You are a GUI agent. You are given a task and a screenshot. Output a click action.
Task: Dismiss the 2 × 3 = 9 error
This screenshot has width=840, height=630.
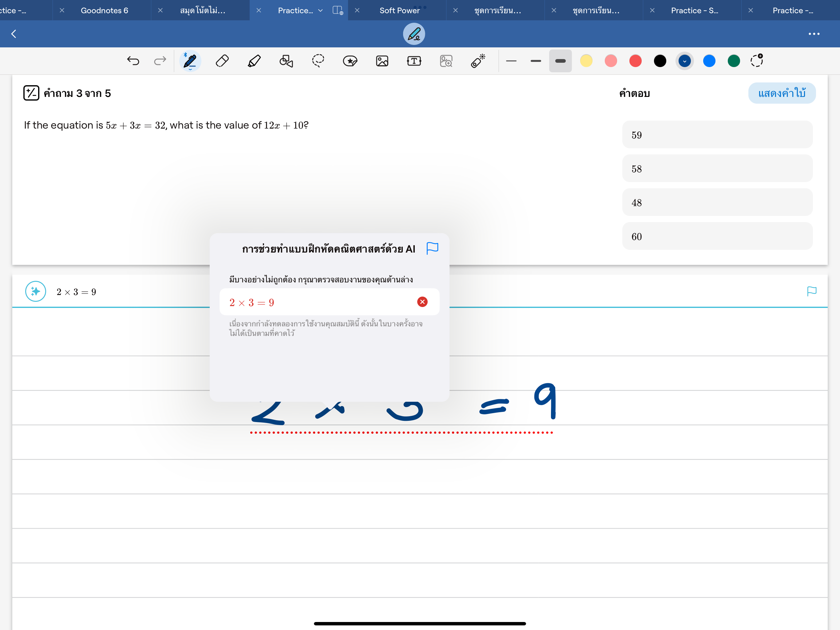coord(422,302)
